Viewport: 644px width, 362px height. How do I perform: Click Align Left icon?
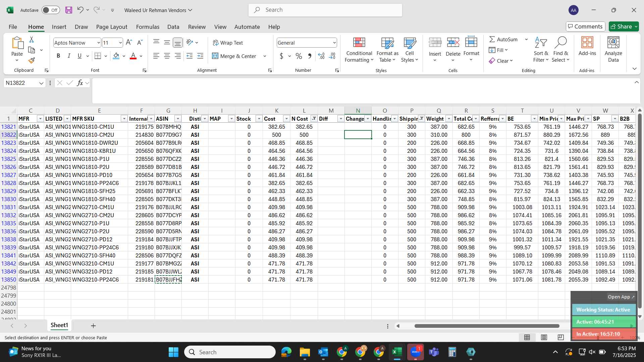coord(156,56)
